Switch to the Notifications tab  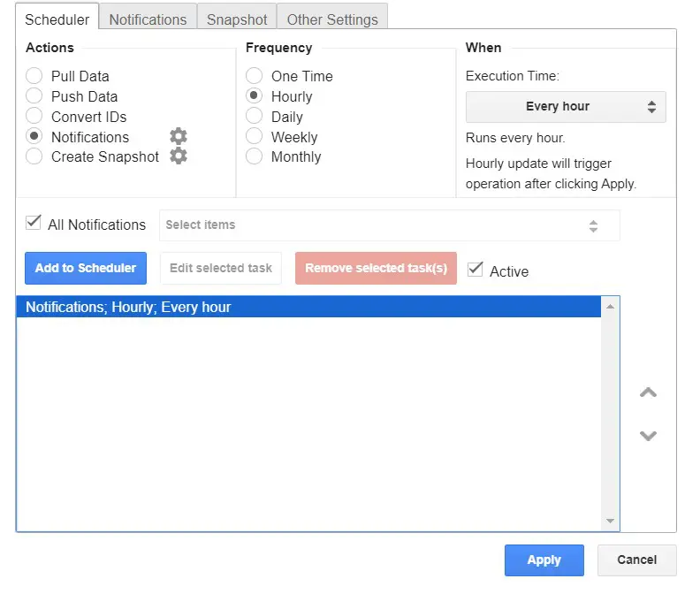pos(148,19)
